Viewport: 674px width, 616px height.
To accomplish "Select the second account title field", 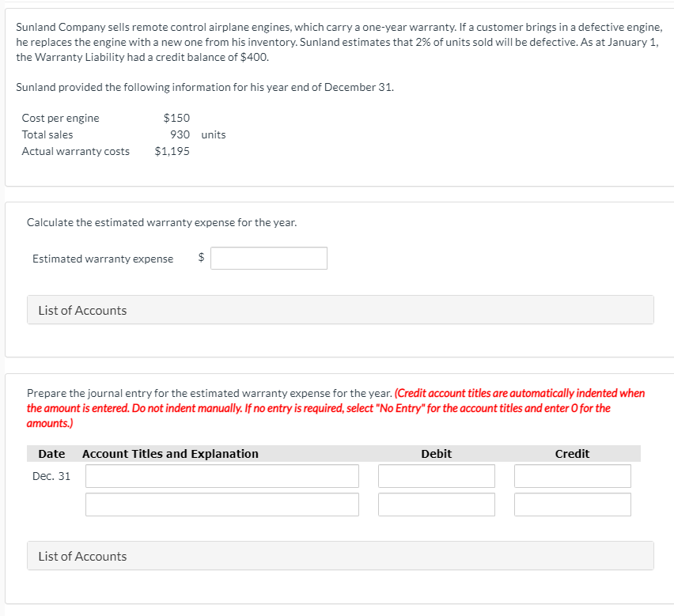I will click(222, 505).
